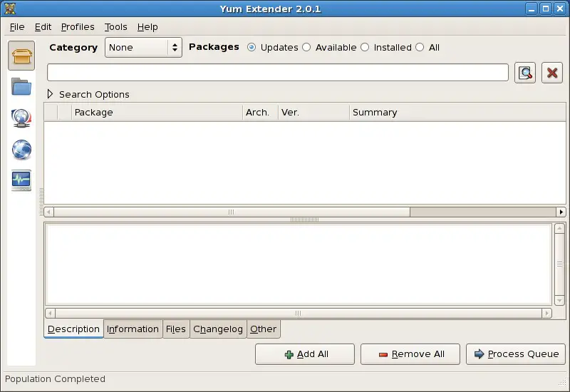Click the search magnifier icon button
The image size is (570, 392).
point(525,73)
